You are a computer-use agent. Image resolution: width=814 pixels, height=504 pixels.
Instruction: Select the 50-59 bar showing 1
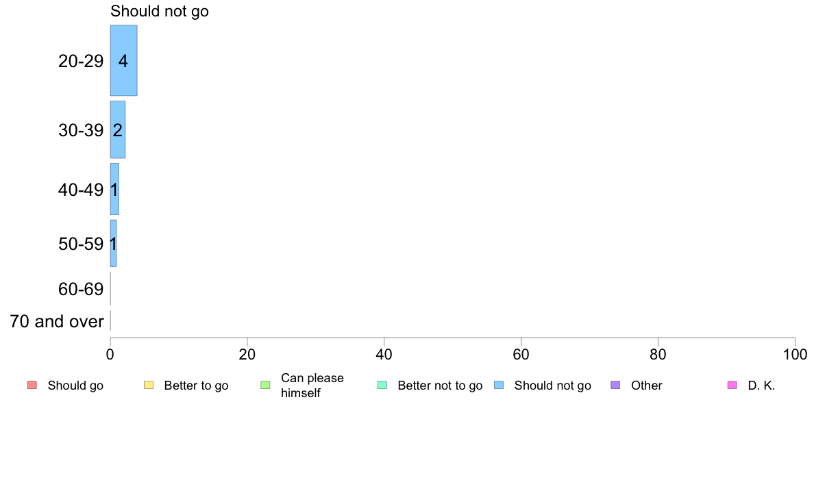coord(113,243)
